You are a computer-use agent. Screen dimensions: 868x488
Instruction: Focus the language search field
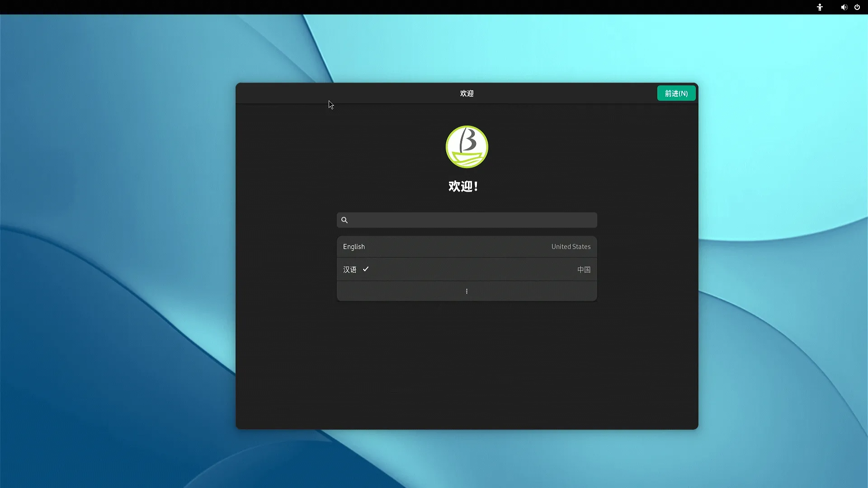tap(470, 220)
